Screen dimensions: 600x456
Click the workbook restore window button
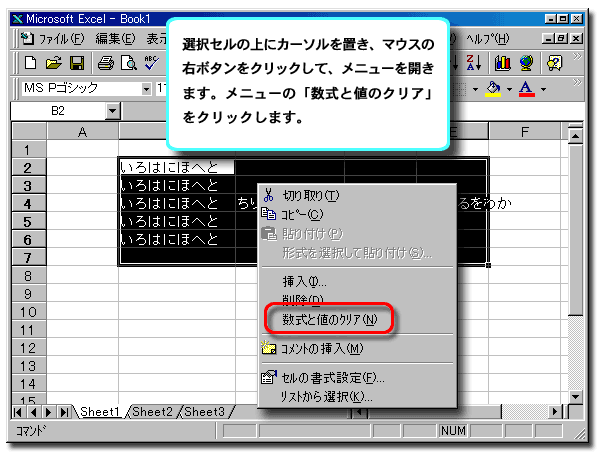tap(562, 38)
